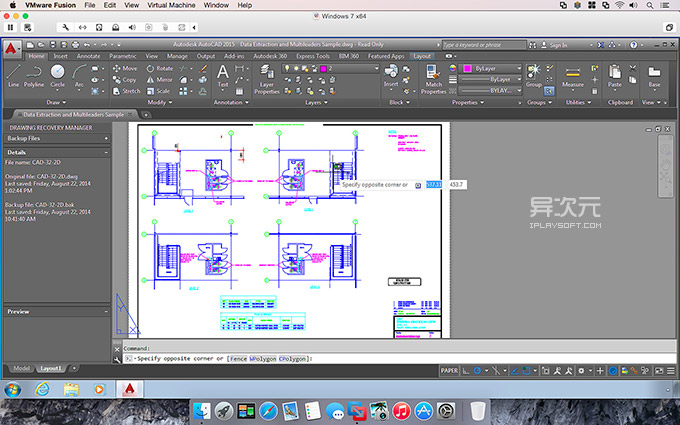Activate the Copy command in Modify
This screenshot has height=425, width=680.
pos(124,80)
